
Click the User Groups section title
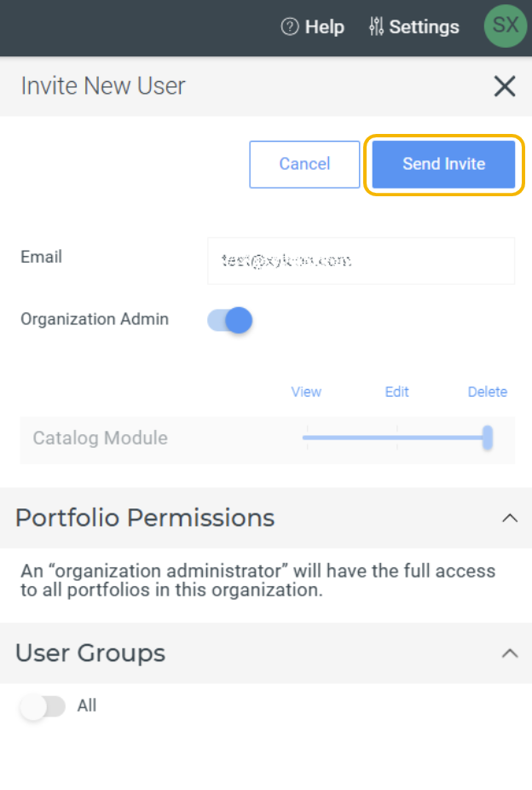pyautogui.click(x=90, y=653)
